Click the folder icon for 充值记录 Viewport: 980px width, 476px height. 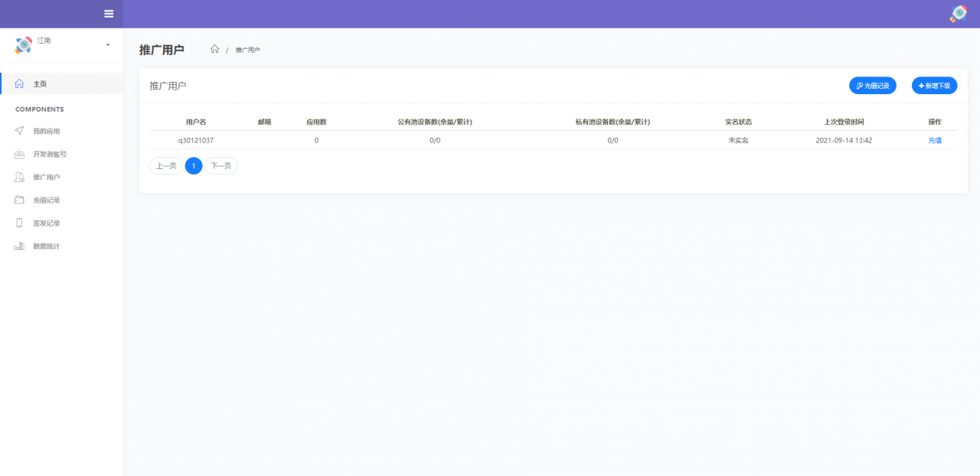tap(19, 200)
